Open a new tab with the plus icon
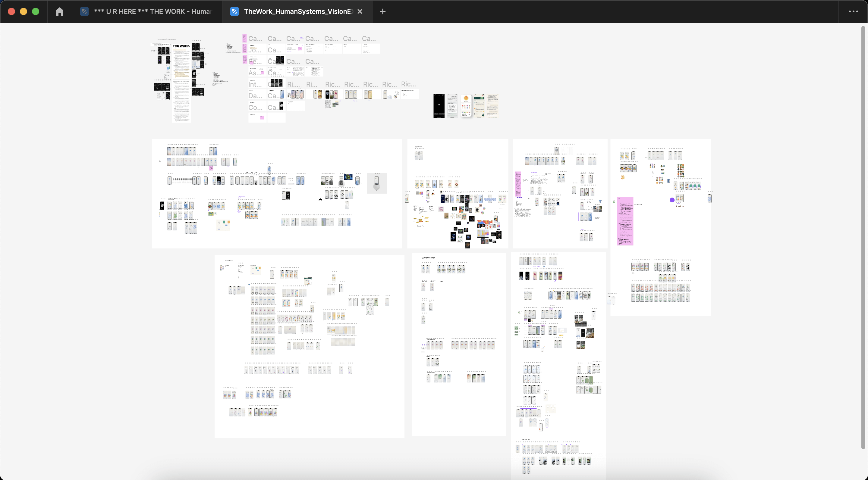 (382, 11)
